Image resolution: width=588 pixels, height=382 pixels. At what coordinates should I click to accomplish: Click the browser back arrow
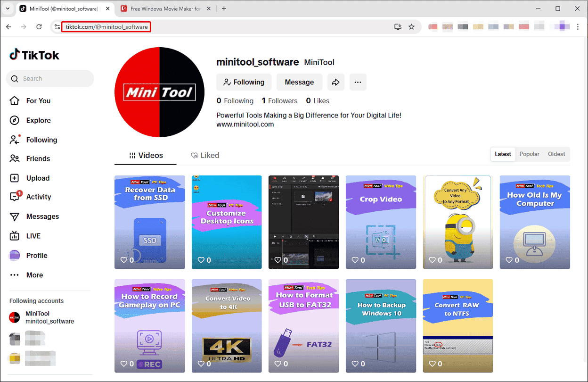tap(8, 27)
